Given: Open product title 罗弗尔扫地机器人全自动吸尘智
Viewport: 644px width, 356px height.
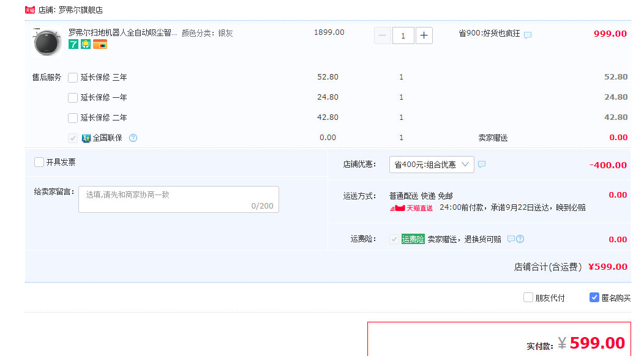Looking at the screenshot, I should 122,33.
